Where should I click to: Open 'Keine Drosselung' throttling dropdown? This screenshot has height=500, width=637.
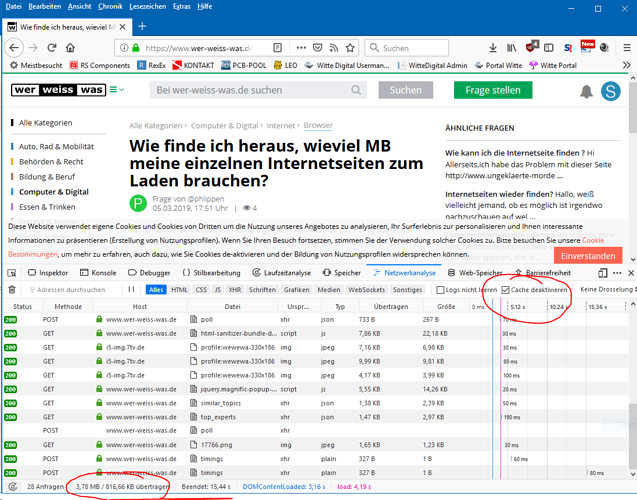[607, 289]
